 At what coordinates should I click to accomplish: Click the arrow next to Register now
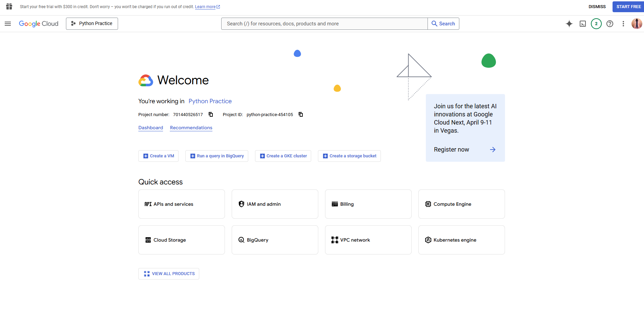(493, 150)
